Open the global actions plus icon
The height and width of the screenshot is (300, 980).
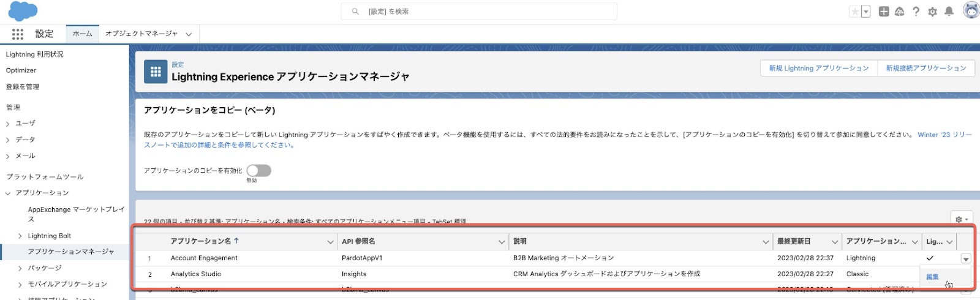coord(884,12)
